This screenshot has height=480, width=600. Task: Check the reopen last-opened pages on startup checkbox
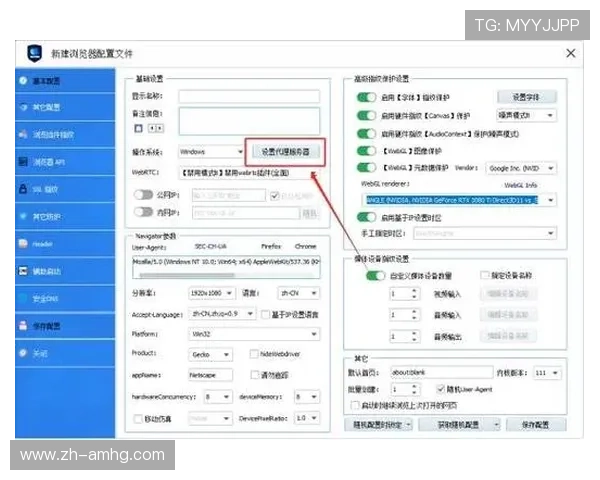coord(355,405)
